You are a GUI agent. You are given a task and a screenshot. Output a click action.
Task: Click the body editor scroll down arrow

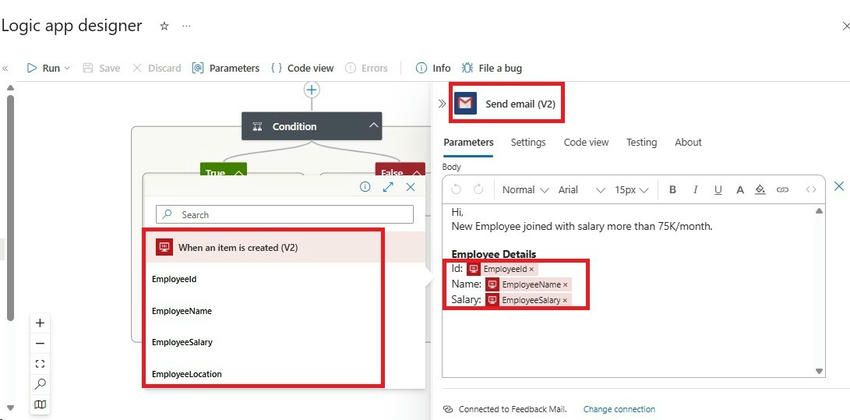coord(819,371)
